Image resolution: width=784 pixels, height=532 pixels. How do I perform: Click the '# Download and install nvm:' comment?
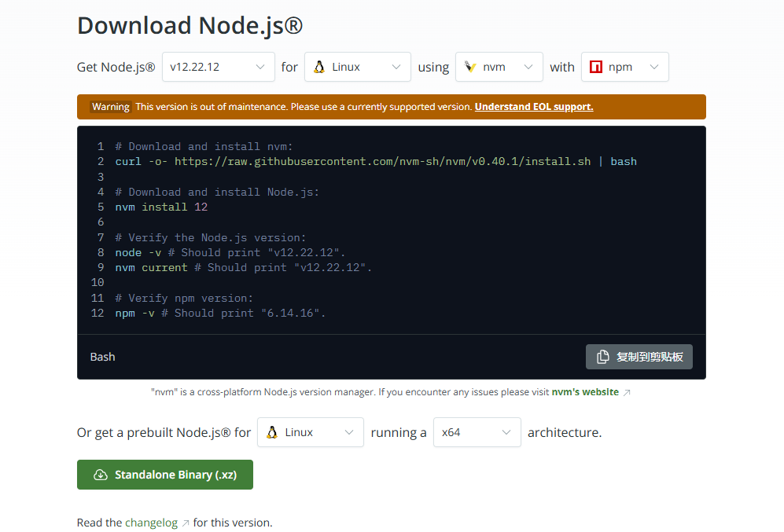pyautogui.click(x=204, y=147)
